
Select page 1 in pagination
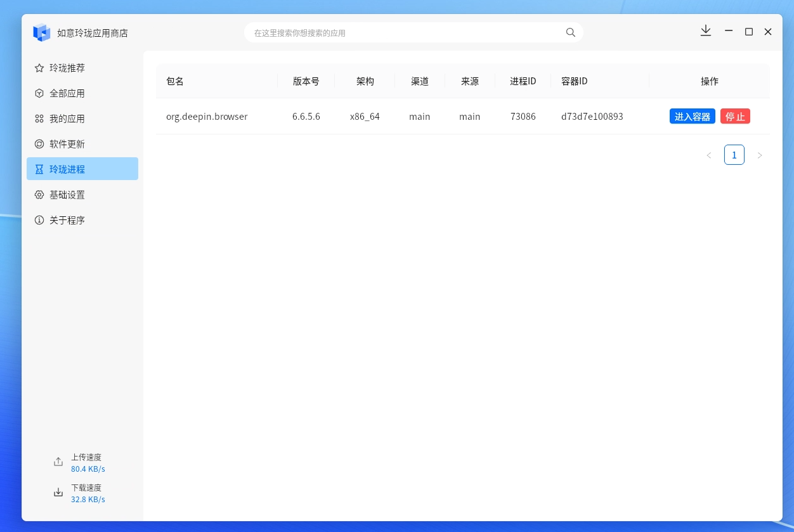734,155
